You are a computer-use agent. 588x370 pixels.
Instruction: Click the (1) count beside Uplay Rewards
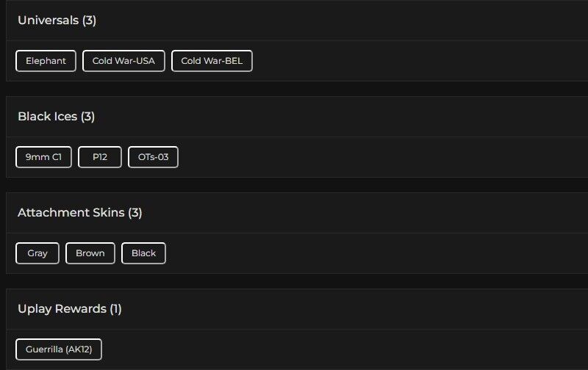(x=115, y=309)
